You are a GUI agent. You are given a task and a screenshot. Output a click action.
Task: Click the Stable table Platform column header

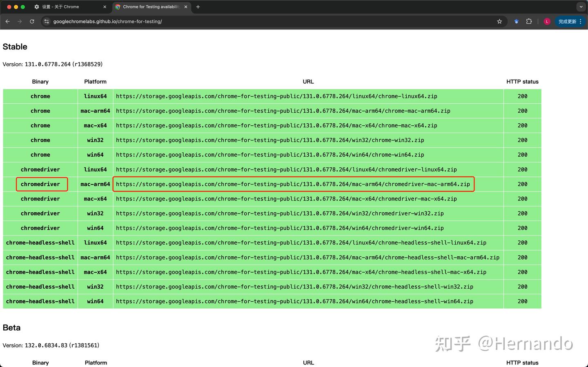pyautogui.click(x=95, y=82)
